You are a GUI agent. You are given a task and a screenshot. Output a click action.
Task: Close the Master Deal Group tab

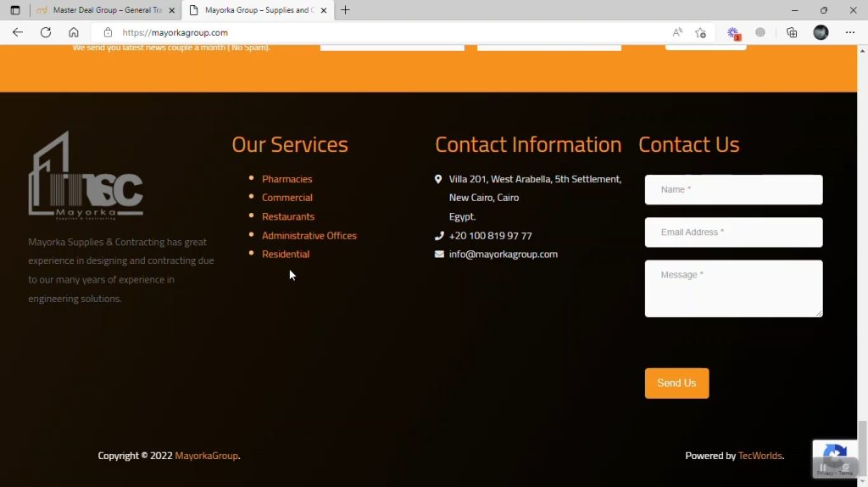[171, 10]
